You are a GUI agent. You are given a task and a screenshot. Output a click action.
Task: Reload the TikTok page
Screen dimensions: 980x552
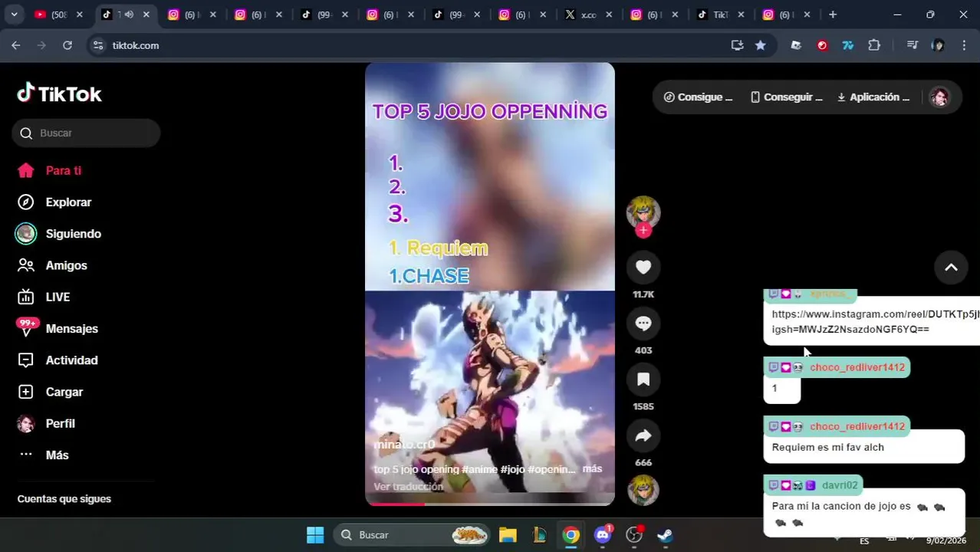click(67, 45)
